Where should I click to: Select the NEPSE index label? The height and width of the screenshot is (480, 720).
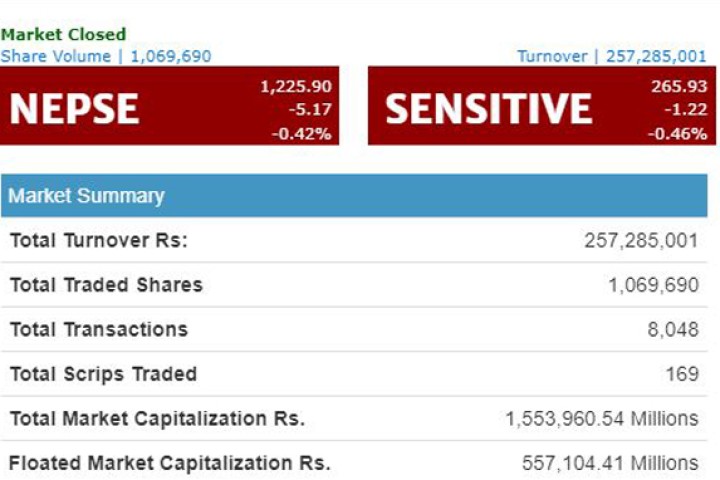click(74, 109)
